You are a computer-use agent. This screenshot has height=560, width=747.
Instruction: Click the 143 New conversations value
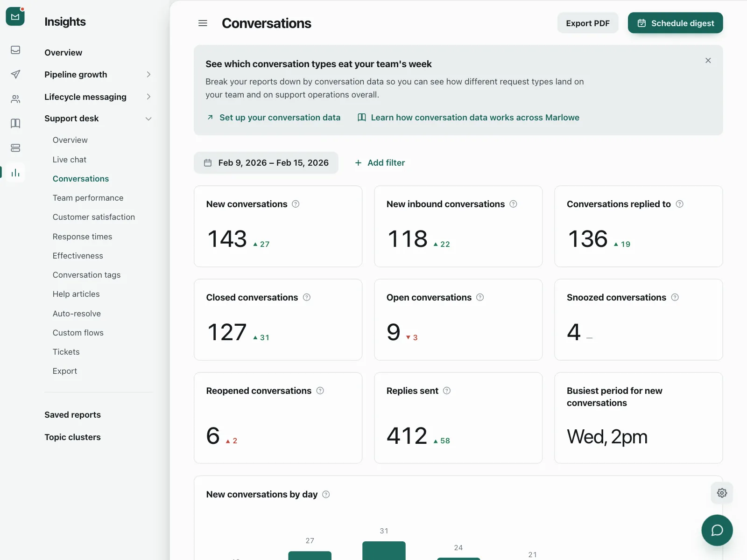click(227, 239)
